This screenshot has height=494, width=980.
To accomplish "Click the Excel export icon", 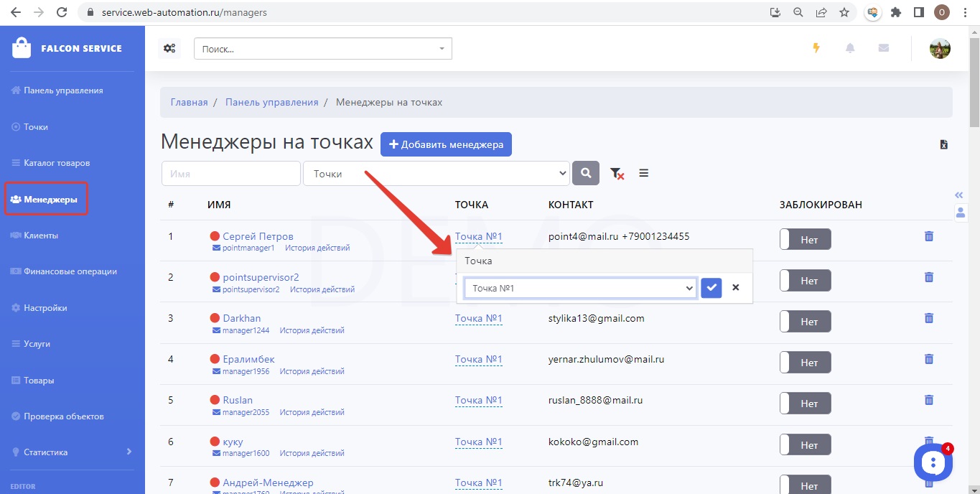I will tap(944, 144).
